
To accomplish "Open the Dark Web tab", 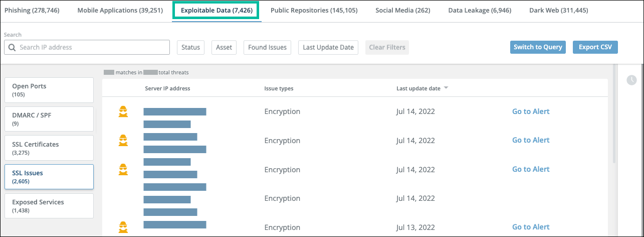I will click(558, 11).
